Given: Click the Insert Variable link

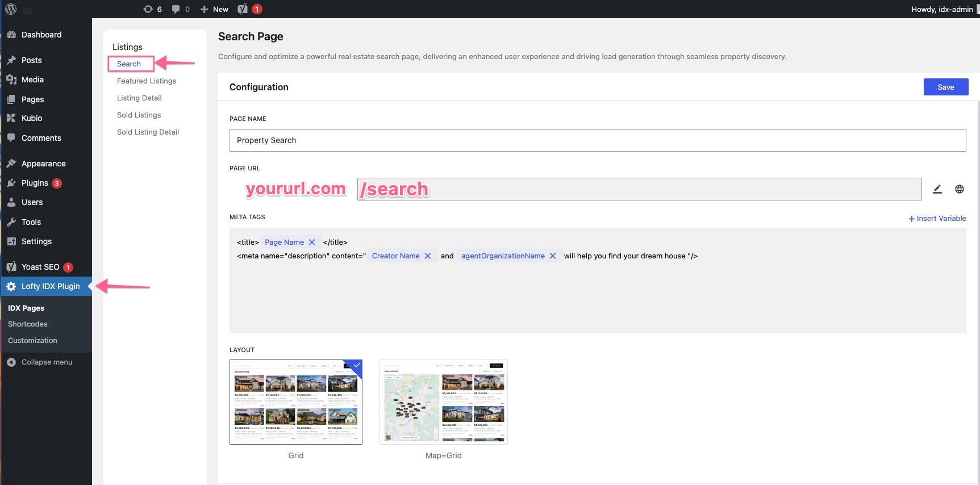Looking at the screenshot, I should [x=937, y=218].
